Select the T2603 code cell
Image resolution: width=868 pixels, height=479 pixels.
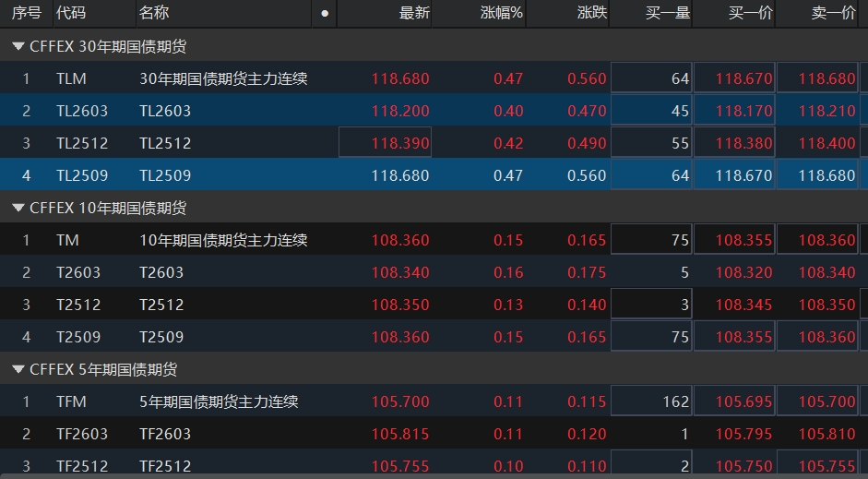pos(78,272)
